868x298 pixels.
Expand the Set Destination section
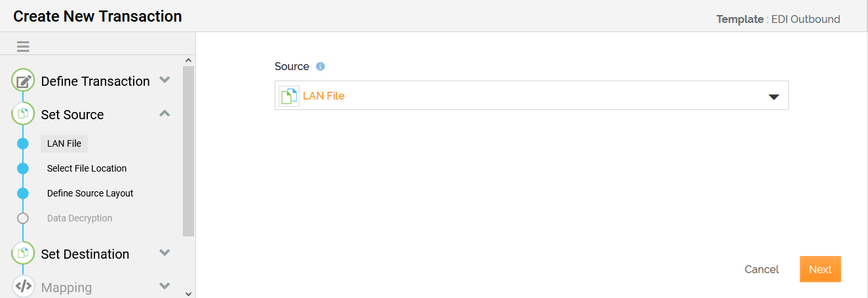point(165,253)
